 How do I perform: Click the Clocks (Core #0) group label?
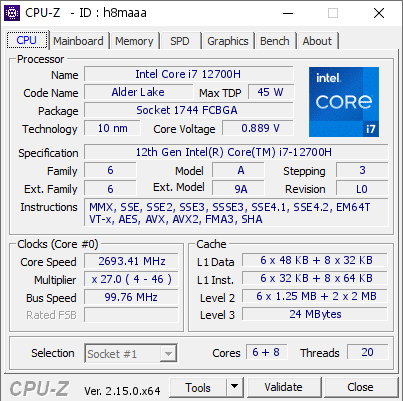[58, 244]
